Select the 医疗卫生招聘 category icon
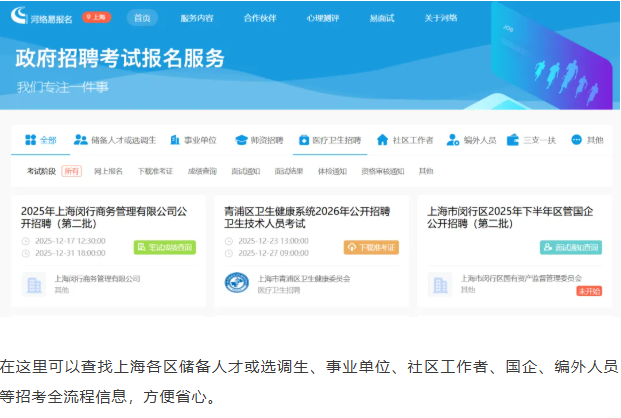This screenshot has width=621, height=418. pyautogui.click(x=304, y=140)
